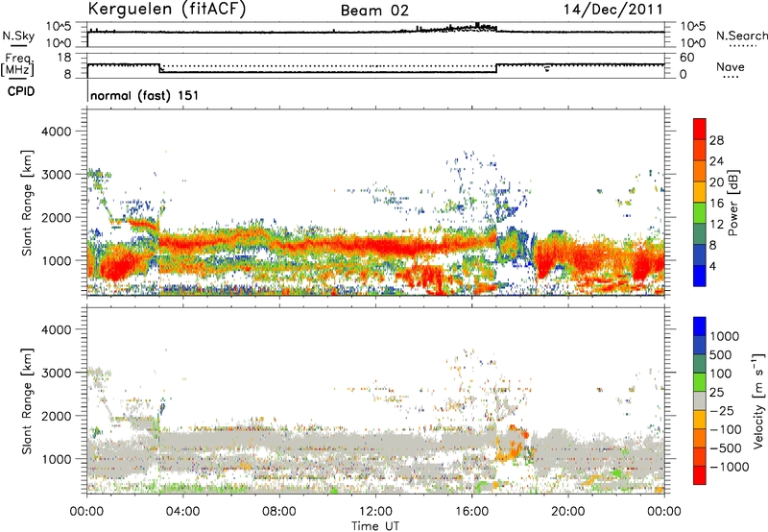This screenshot has width=768, height=532.
Task: Click the blue bottom segment of power color bar
Action: pos(700,276)
